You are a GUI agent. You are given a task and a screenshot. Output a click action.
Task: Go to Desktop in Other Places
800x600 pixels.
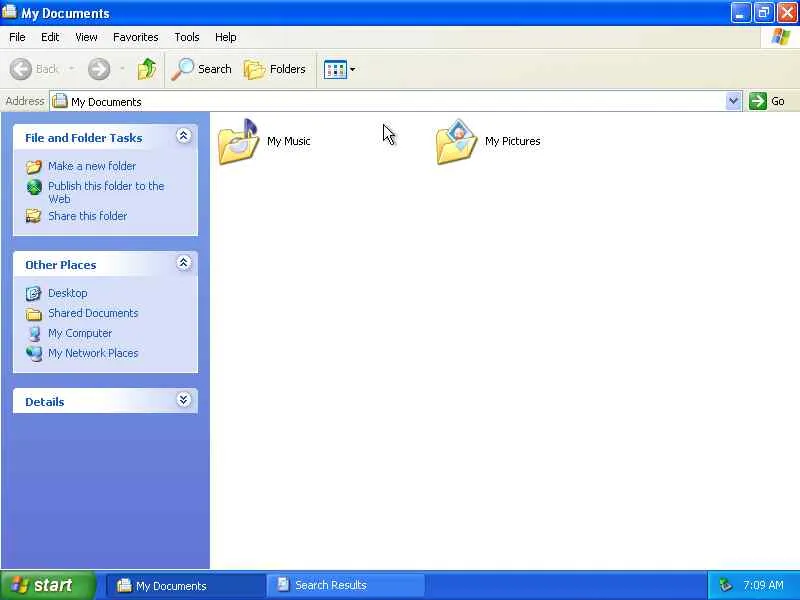[x=67, y=293]
